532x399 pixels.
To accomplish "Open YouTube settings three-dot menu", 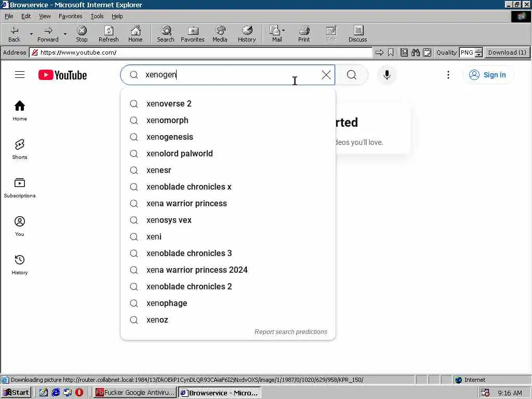I will tap(448, 75).
